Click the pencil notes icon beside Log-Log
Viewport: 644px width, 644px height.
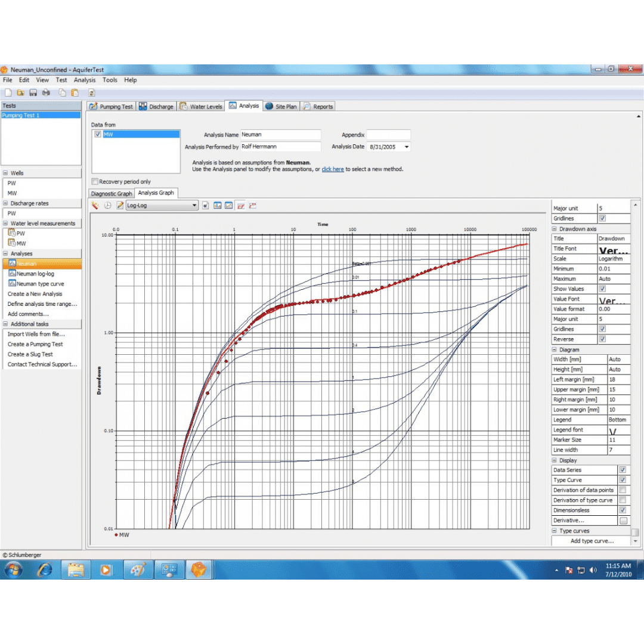pyautogui.click(x=120, y=205)
